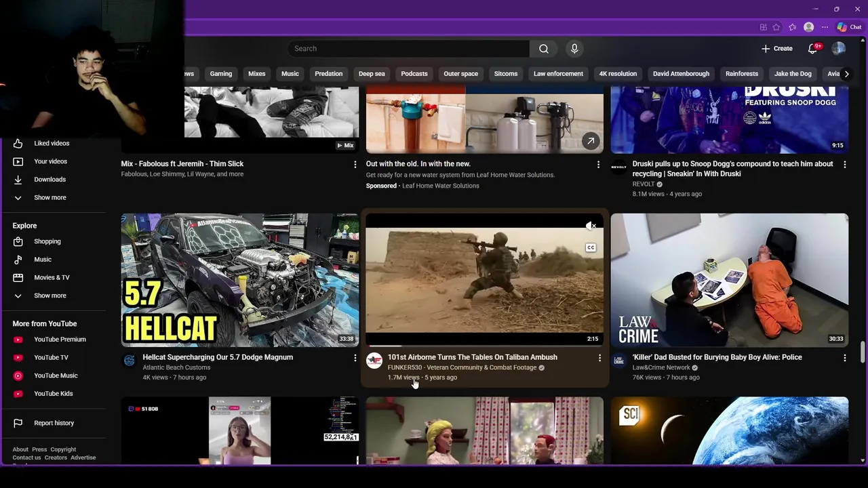Open FUNKER530 channel avatar
This screenshot has width=868, height=488.
(374, 361)
